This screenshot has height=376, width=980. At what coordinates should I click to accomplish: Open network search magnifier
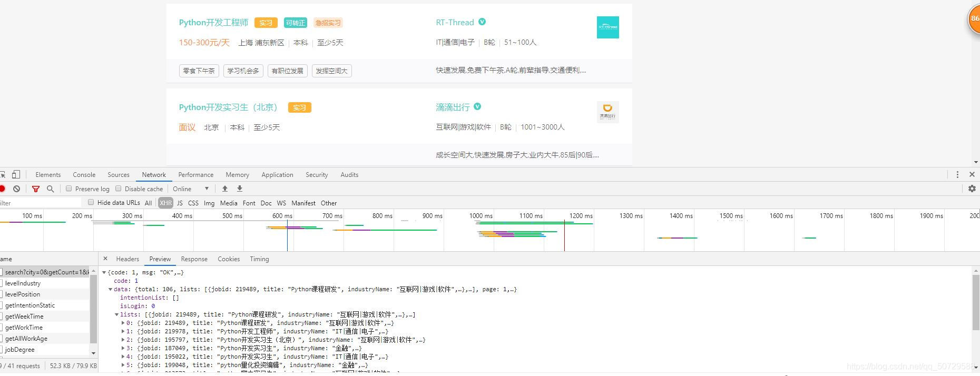click(x=51, y=189)
